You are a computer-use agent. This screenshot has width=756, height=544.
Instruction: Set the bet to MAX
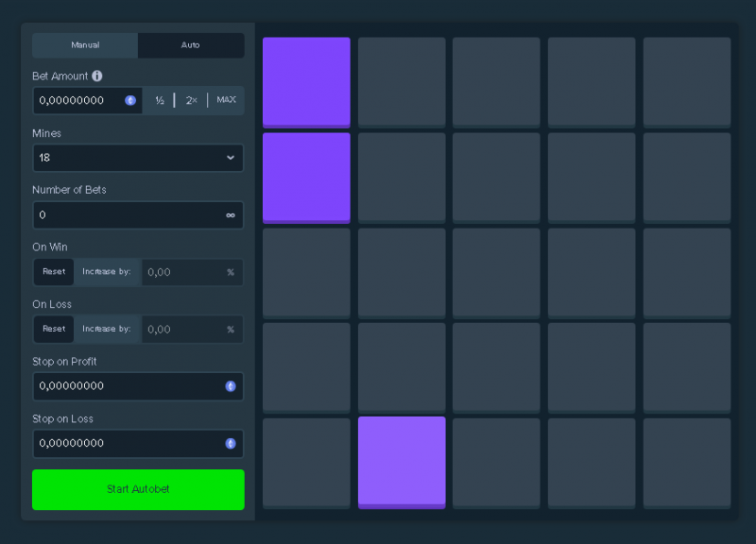226,100
